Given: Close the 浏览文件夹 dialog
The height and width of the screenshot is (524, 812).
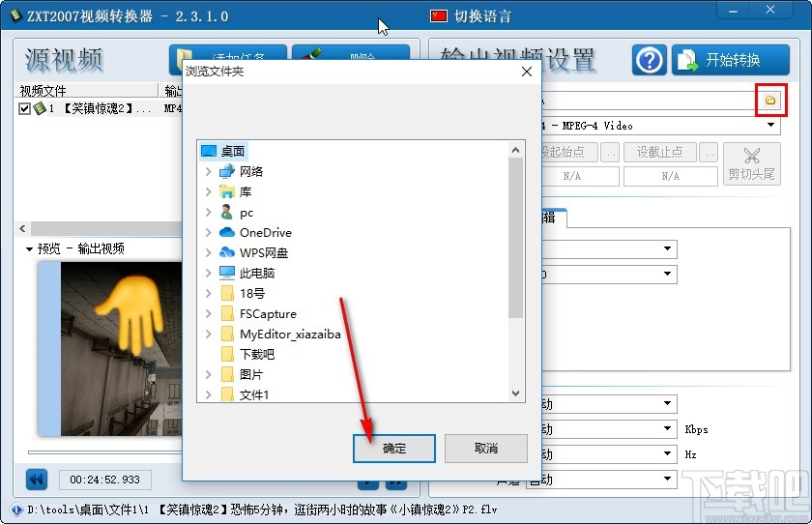Looking at the screenshot, I should [x=527, y=72].
